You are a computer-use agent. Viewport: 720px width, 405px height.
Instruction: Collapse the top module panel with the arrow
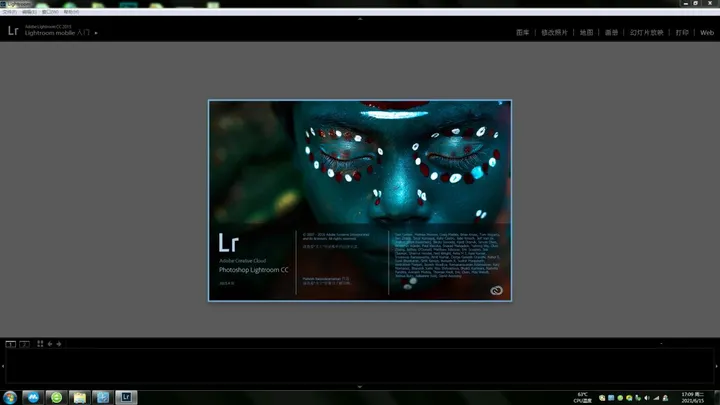(360, 19)
